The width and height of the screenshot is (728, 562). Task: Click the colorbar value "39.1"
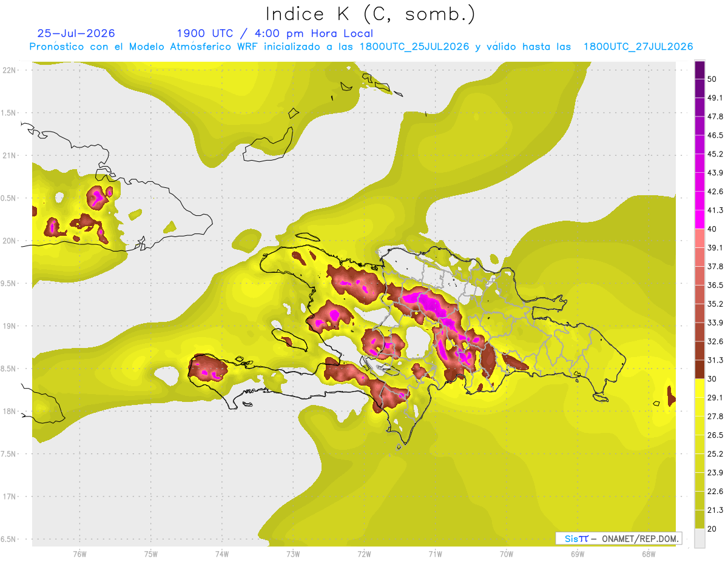[715, 247]
